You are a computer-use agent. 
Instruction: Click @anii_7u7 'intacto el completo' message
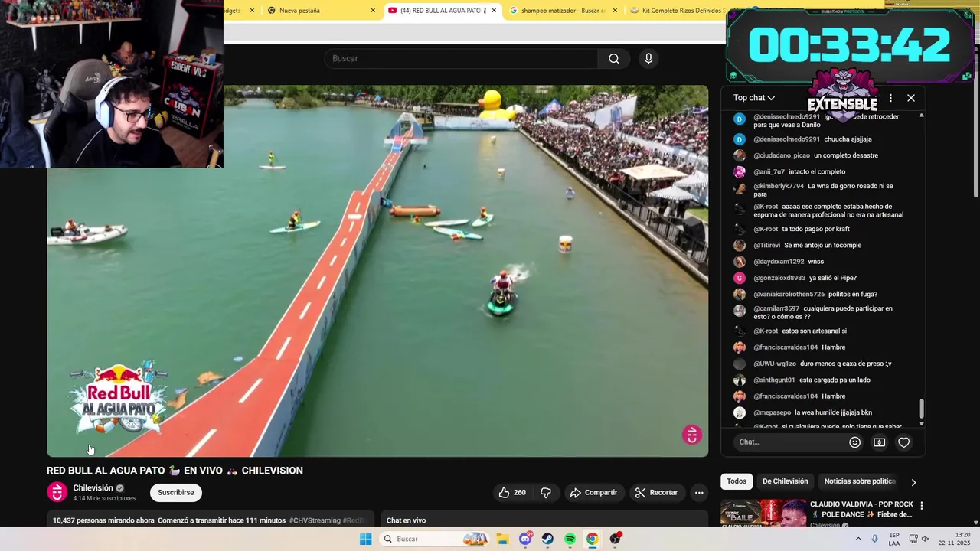tap(799, 172)
